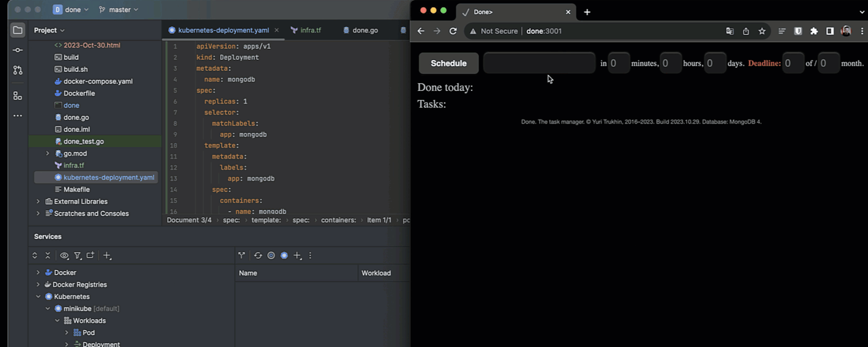Click the task name input field
This screenshot has height=347, width=868.
click(539, 63)
